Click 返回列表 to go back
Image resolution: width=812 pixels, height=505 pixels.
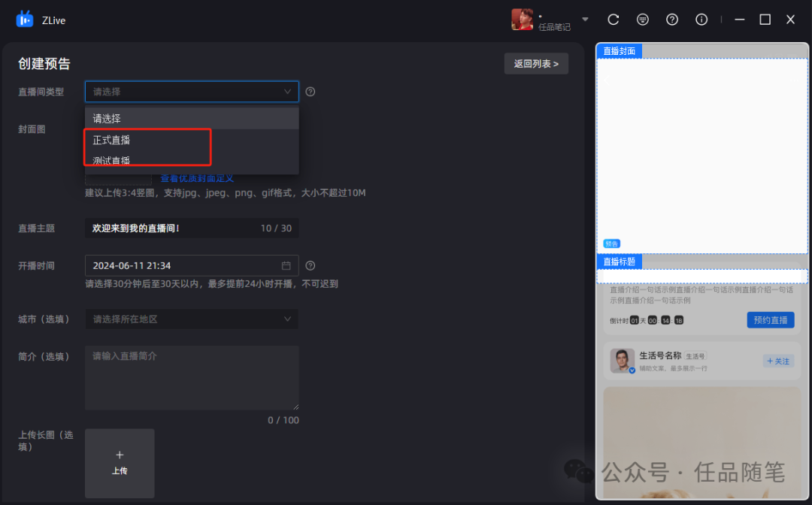point(535,63)
